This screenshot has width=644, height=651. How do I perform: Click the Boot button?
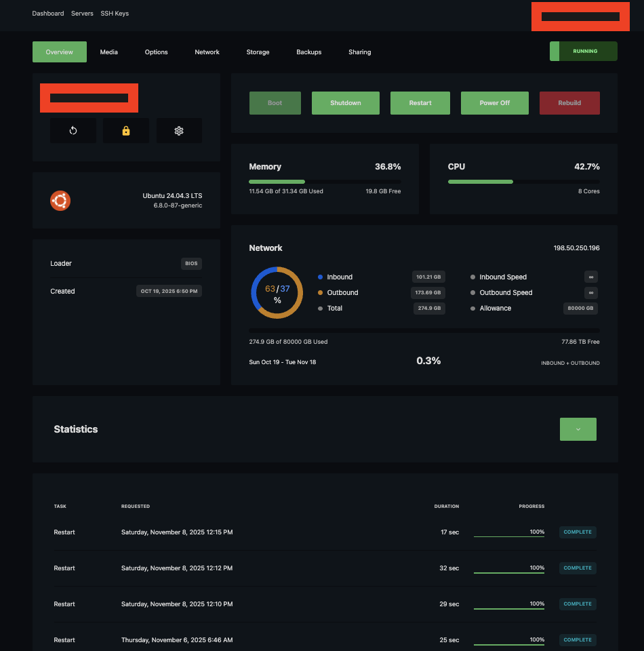275,103
